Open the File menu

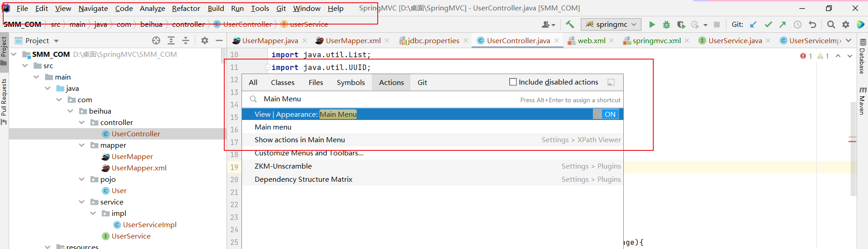click(x=22, y=8)
